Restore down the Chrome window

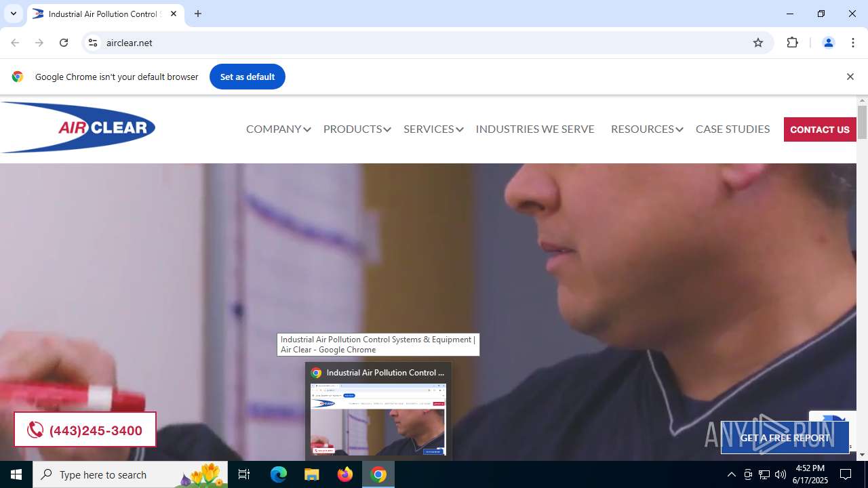click(x=821, y=14)
